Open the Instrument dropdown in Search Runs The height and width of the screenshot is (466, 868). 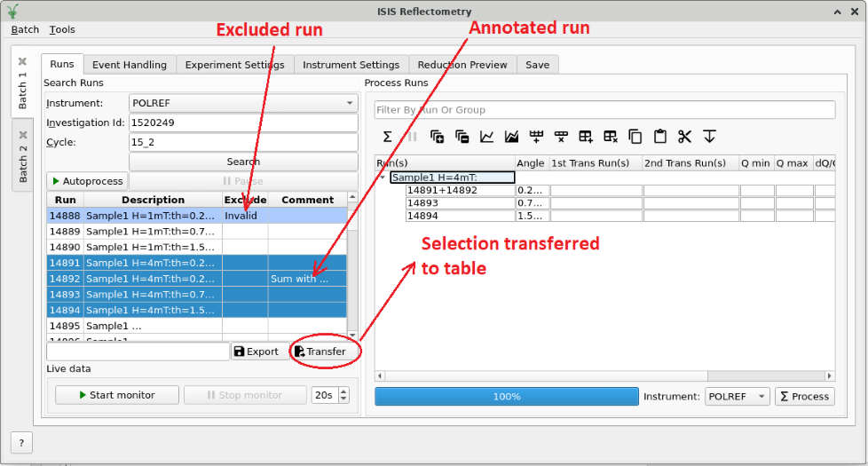242,103
